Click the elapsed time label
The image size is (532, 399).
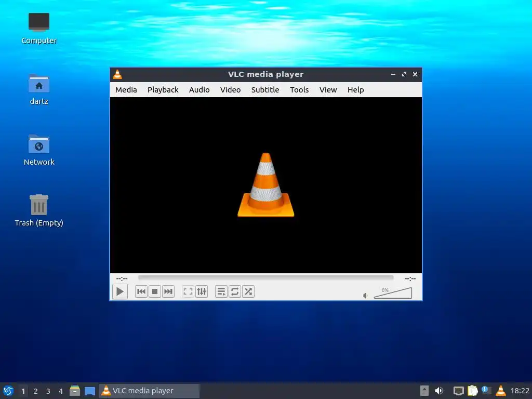click(x=122, y=279)
